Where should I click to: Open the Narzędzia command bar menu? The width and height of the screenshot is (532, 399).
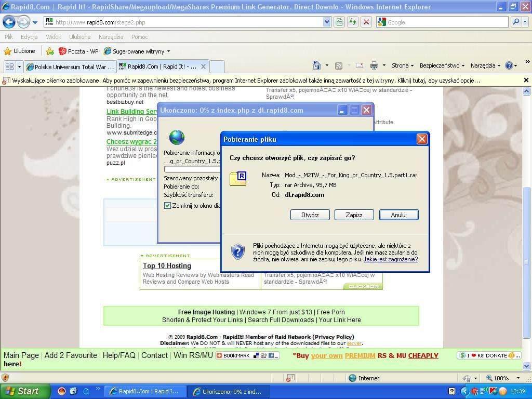485,65
